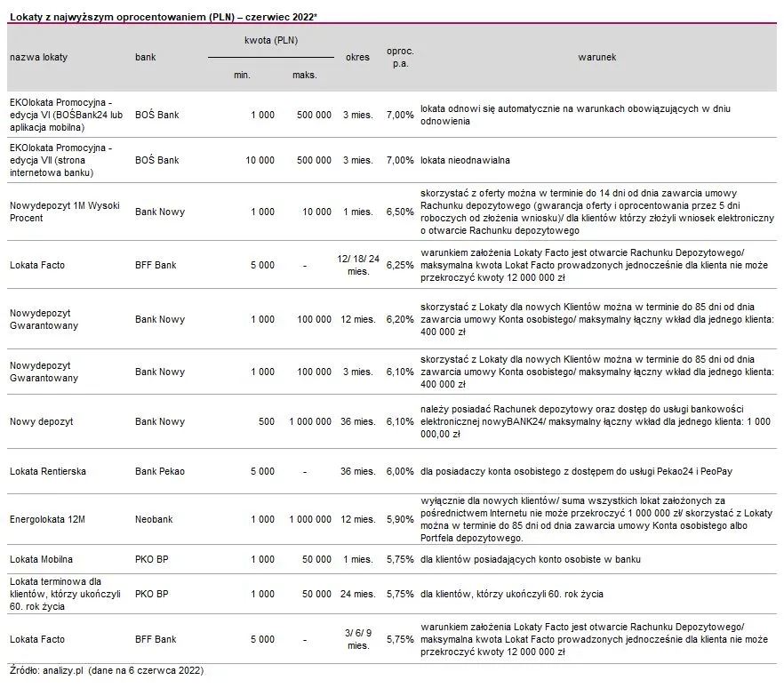Click '6,10%' rate in Nowy depozyt row
Viewport: 784px width, 688px height.
click(400, 421)
